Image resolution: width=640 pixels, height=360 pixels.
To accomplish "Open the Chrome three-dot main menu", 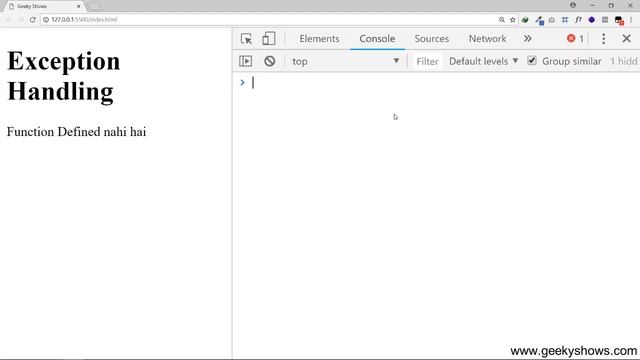I will 631,20.
